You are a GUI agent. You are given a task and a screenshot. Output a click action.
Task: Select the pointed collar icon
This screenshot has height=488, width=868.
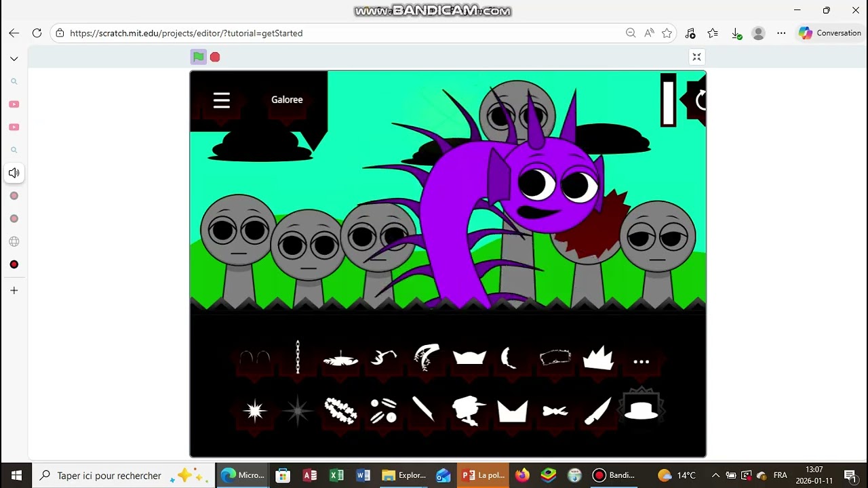[513, 411]
